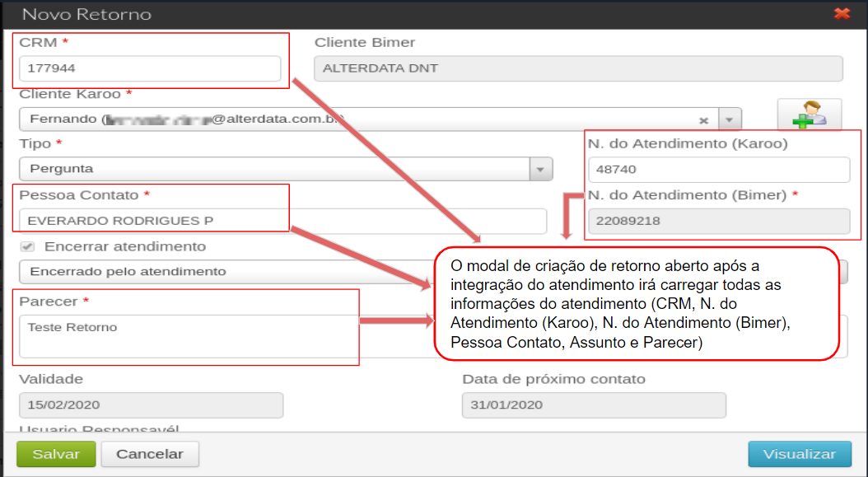The width and height of the screenshot is (868, 477).
Task: Click the Cliente Bimer field
Action: tap(578, 68)
